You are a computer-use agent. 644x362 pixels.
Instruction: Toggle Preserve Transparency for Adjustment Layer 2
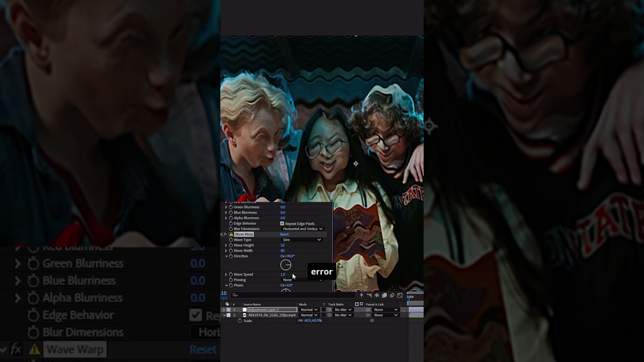coord(324,310)
